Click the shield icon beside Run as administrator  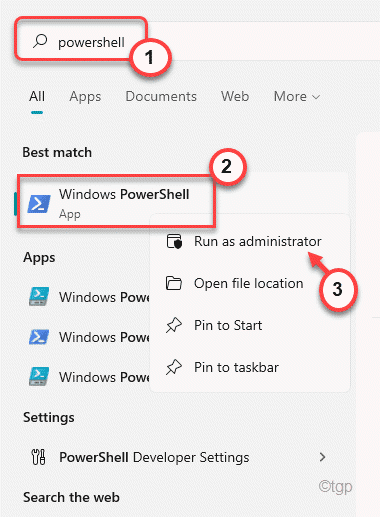click(x=174, y=241)
